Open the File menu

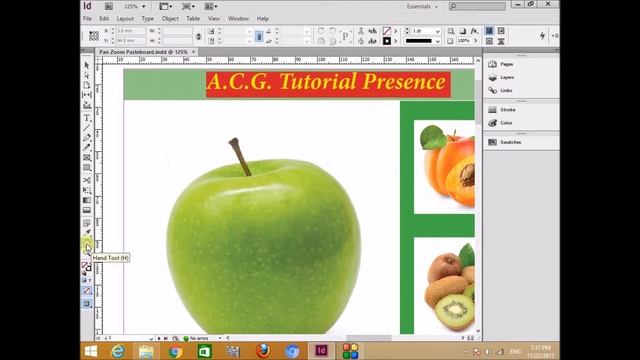[87, 19]
